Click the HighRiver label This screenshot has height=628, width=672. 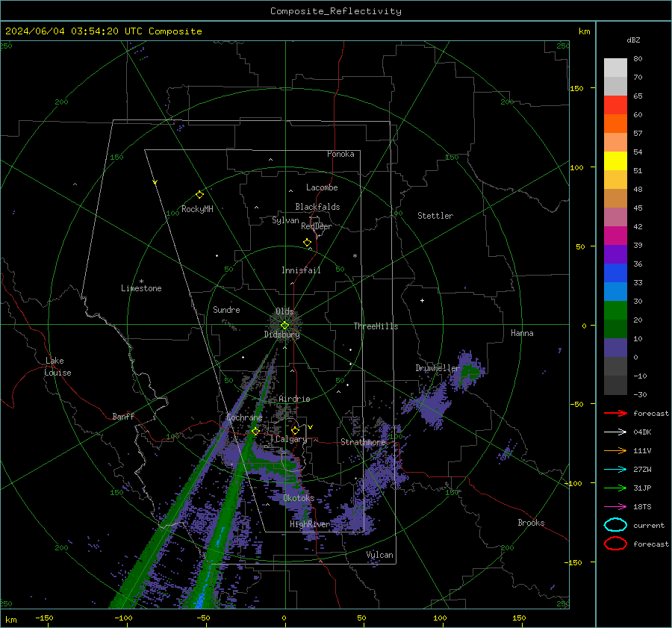coord(310,524)
